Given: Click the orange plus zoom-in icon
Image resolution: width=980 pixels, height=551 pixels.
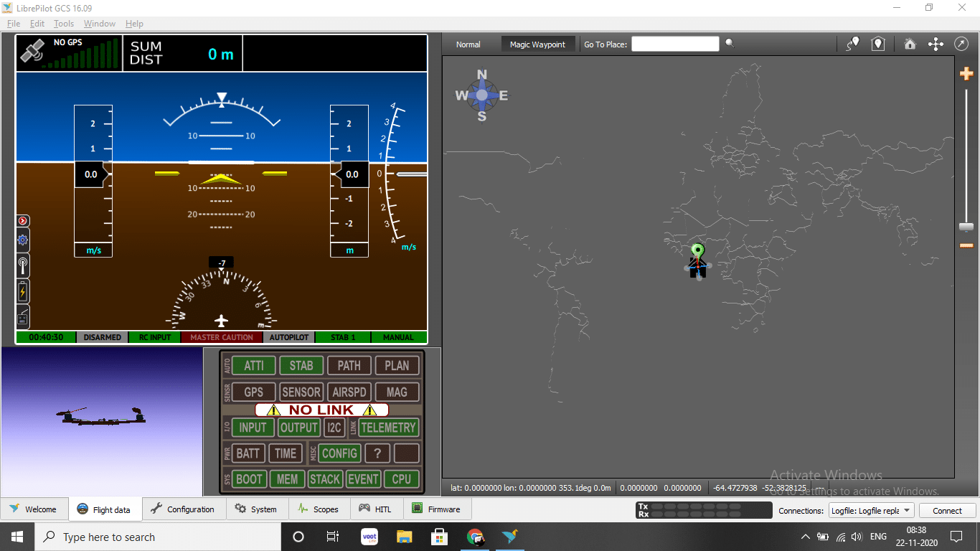Looking at the screenshot, I should tap(966, 74).
